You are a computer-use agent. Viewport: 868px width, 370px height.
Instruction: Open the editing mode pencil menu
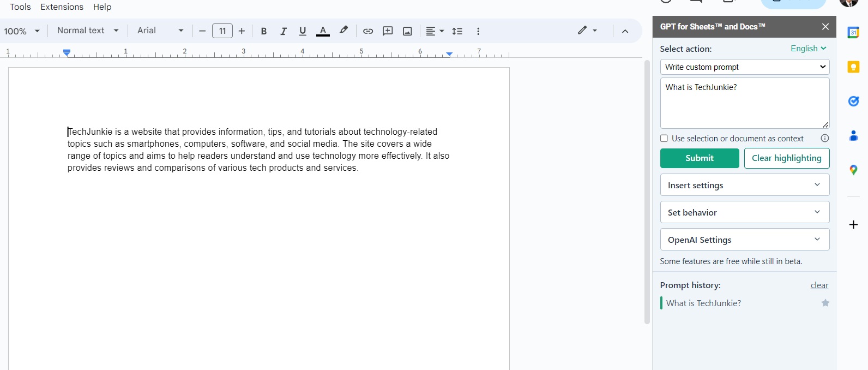[587, 31]
